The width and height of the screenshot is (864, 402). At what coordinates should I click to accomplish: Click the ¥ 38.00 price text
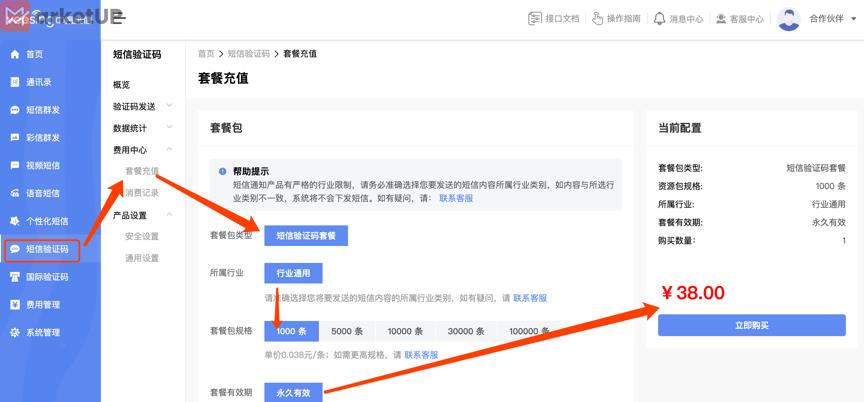693,292
